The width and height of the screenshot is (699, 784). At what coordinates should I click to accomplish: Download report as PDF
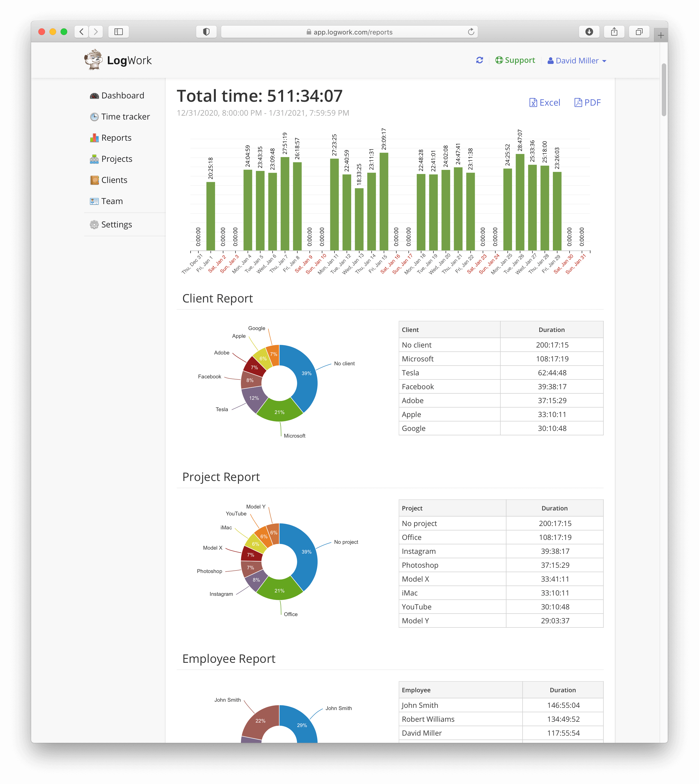click(x=587, y=103)
